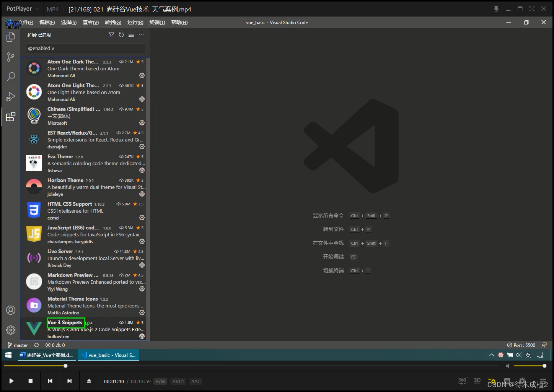Skip to next file in PotPlayer
The height and width of the screenshot is (392, 554).
69,381
